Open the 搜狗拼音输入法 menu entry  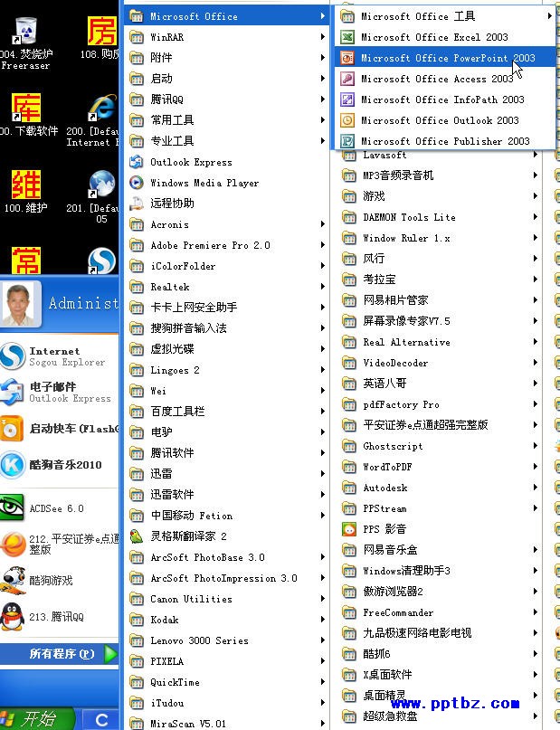tap(227, 328)
